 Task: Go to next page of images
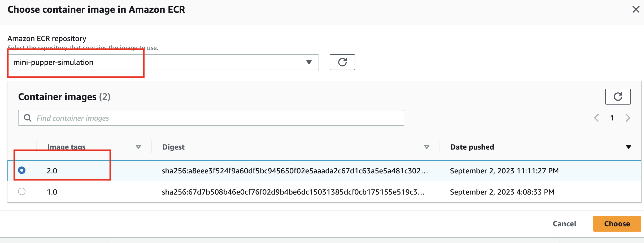(x=628, y=118)
